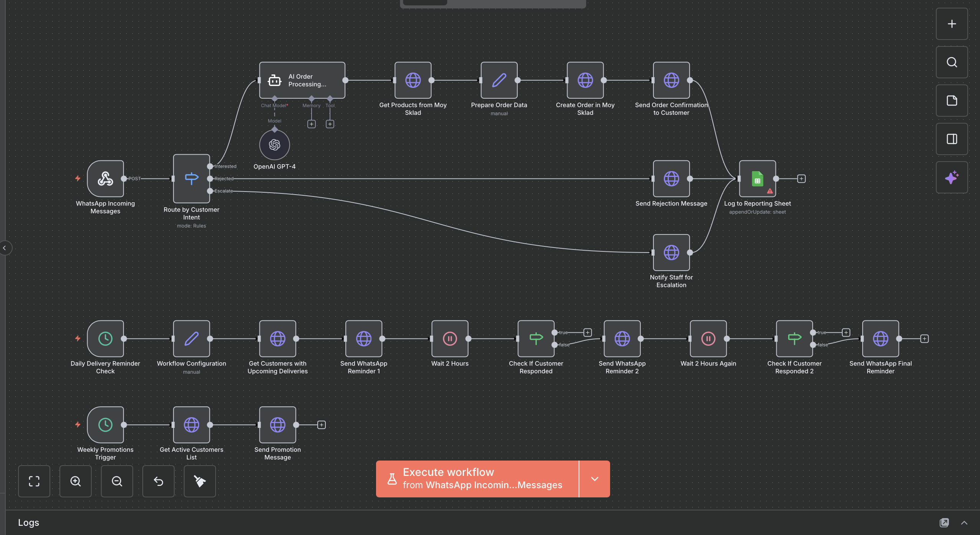Open Get Products from Moy Sklad node

(x=413, y=80)
